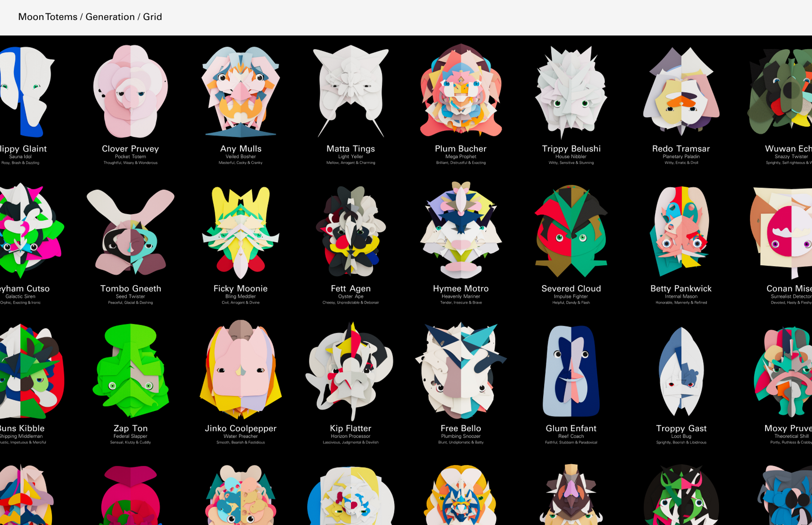Select the 'Mega Prophet' subtitle text
Image resolution: width=812 pixels, height=525 pixels.
coord(461,157)
